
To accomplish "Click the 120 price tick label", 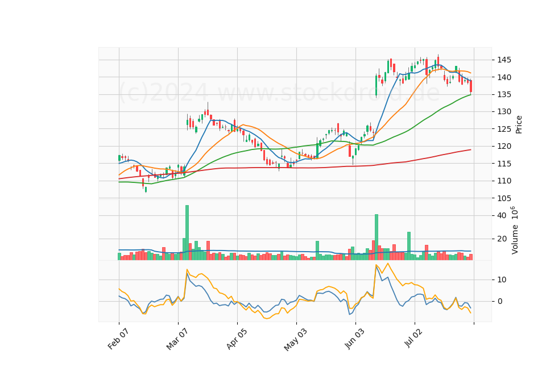I will [x=504, y=147].
